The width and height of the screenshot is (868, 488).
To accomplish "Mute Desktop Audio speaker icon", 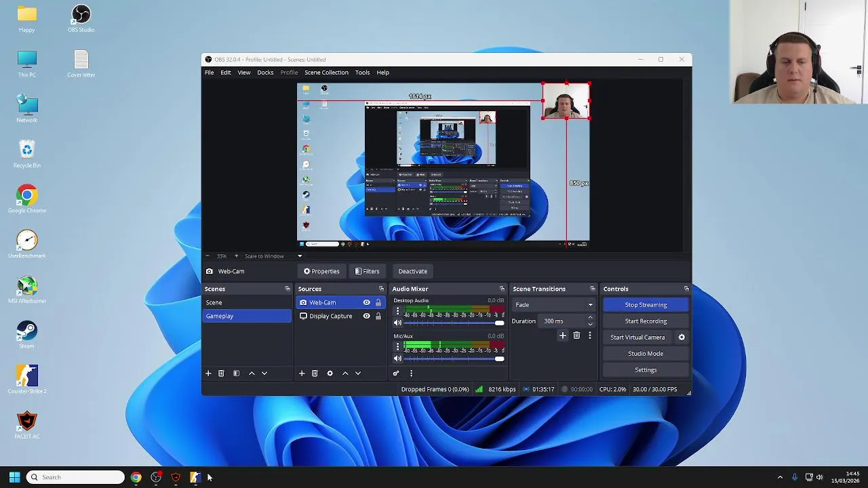I will tap(398, 323).
